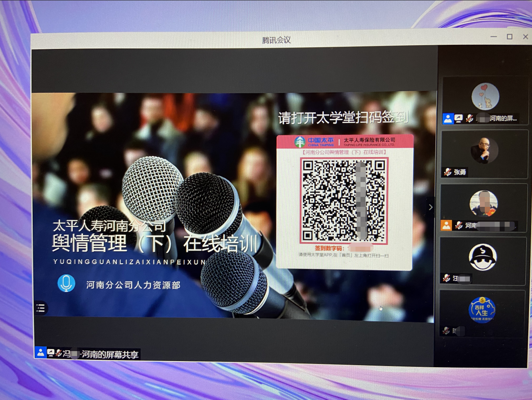Click the share icon beside 河南的屏 name
The height and width of the screenshot is (400, 532).
[x=458, y=119]
